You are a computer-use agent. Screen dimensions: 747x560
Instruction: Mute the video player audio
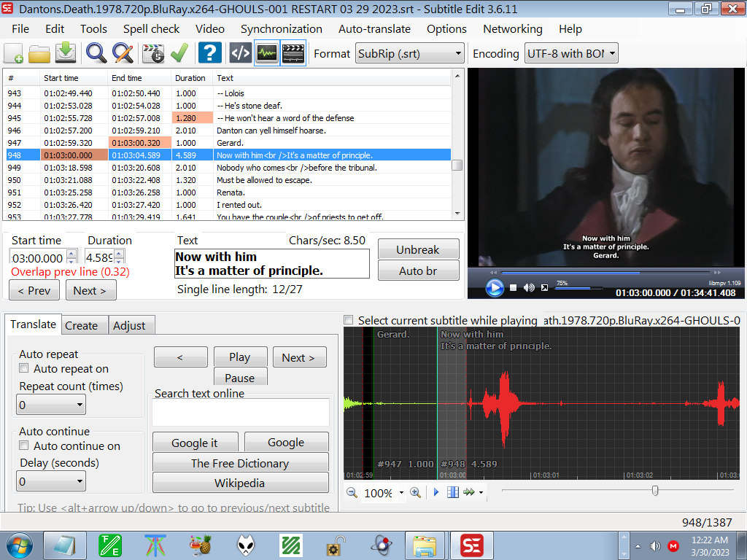coord(529,287)
